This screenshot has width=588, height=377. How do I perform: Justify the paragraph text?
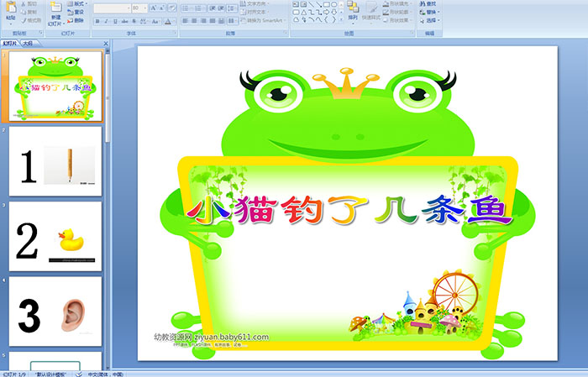(x=213, y=21)
